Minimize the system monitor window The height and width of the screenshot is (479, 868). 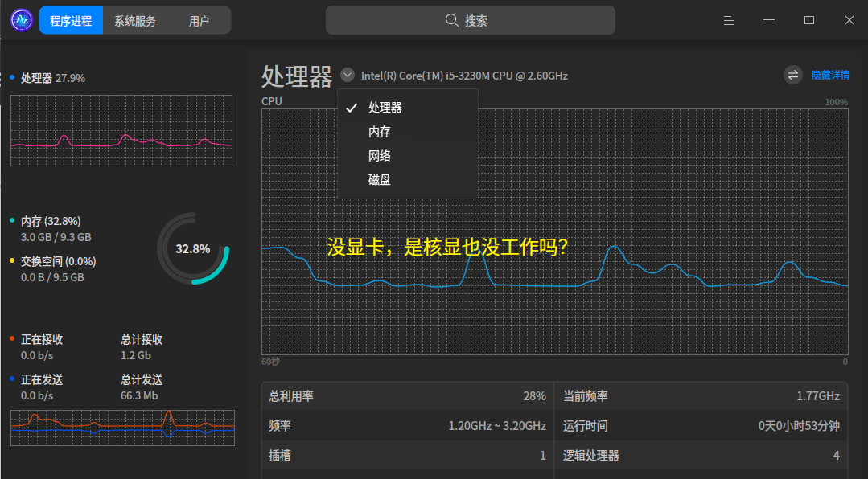click(x=769, y=20)
